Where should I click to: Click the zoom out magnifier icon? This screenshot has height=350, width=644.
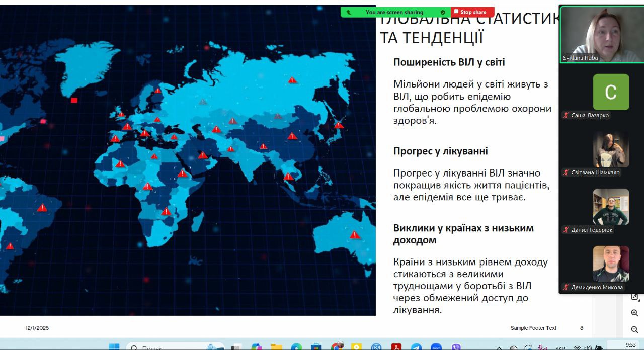634,329
